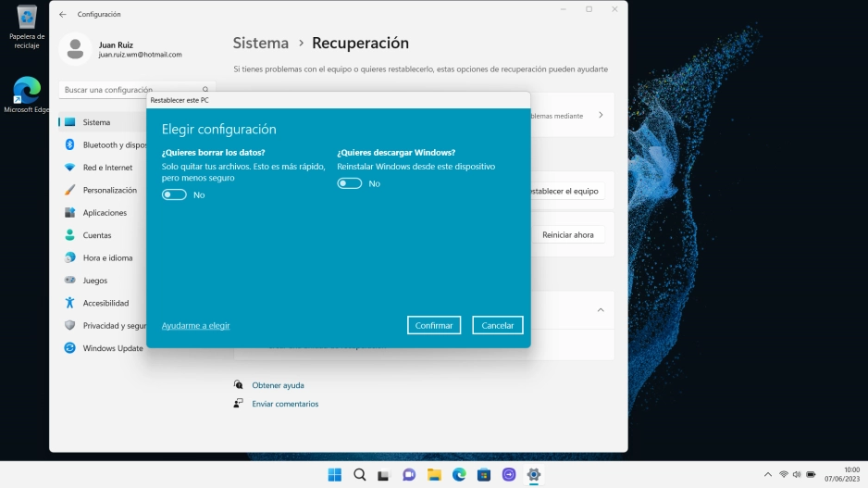Click the Personalización paintbrush icon

pyautogui.click(x=69, y=190)
